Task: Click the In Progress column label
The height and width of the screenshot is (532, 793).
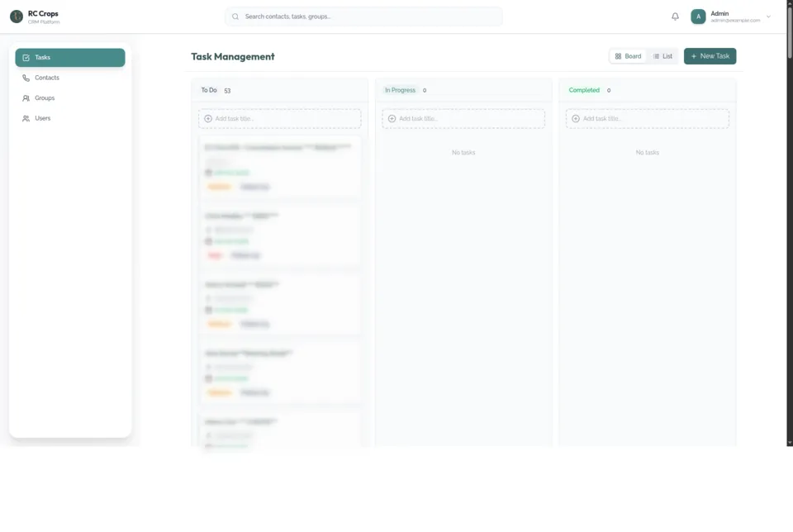Action: 400,90
